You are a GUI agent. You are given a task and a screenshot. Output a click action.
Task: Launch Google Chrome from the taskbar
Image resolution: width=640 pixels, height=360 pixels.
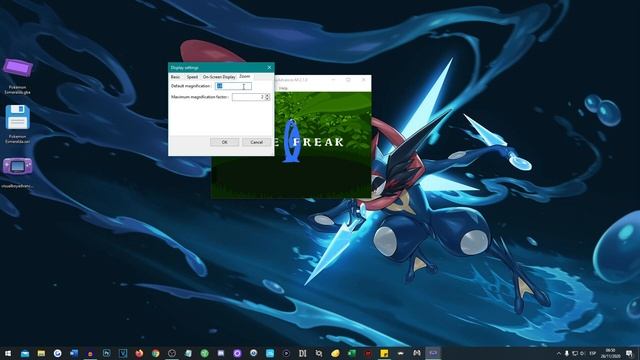[156, 353]
